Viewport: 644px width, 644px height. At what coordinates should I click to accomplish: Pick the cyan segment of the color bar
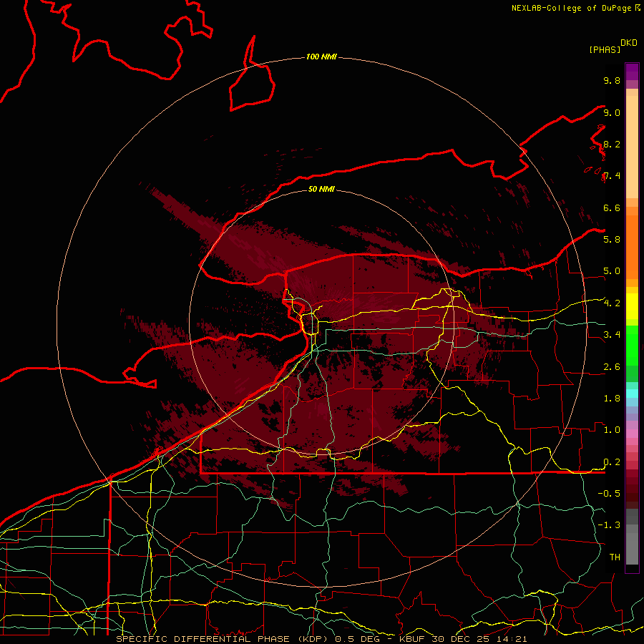point(632,394)
